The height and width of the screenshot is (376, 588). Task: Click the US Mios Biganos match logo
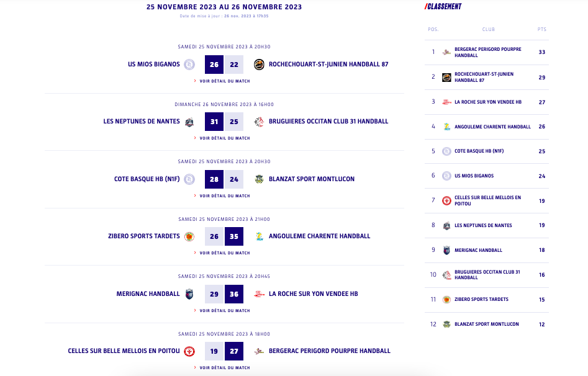tap(189, 65)
